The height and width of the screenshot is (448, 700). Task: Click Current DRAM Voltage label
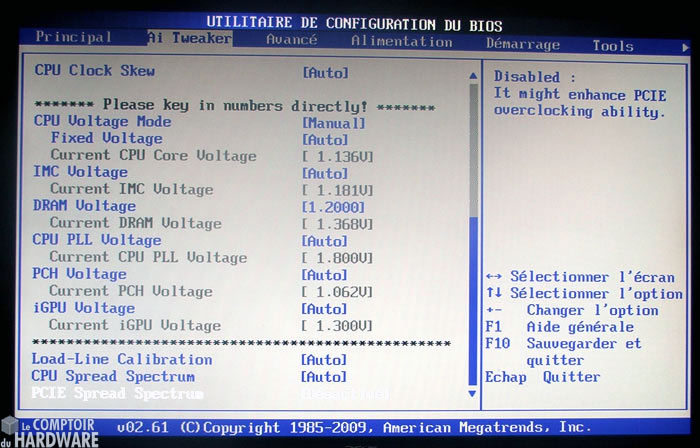coord(135,223)
